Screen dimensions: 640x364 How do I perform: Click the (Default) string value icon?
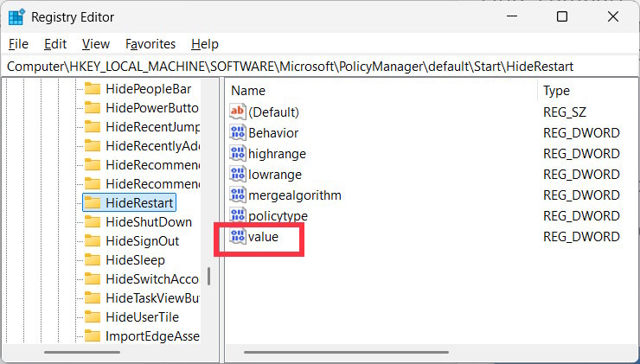pos(238,112)
